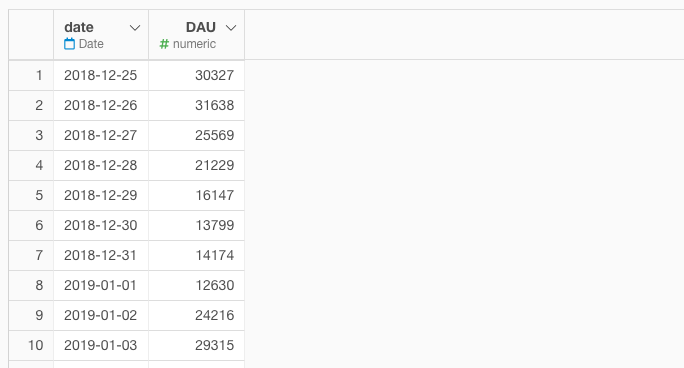Click the date cell 2019-01-01
The width and height of the screenshot is (684, 368).
(101, 285)
